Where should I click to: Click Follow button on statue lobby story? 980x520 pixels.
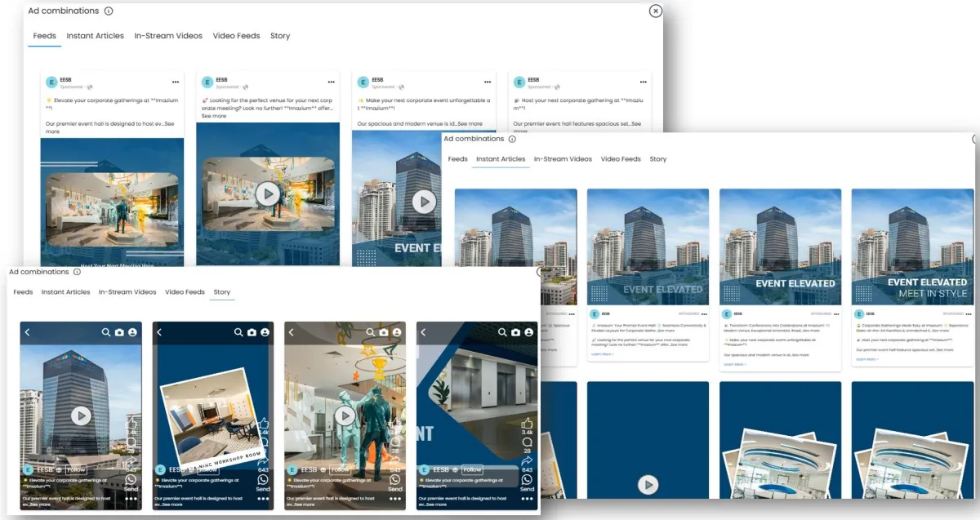pos(341,469)
